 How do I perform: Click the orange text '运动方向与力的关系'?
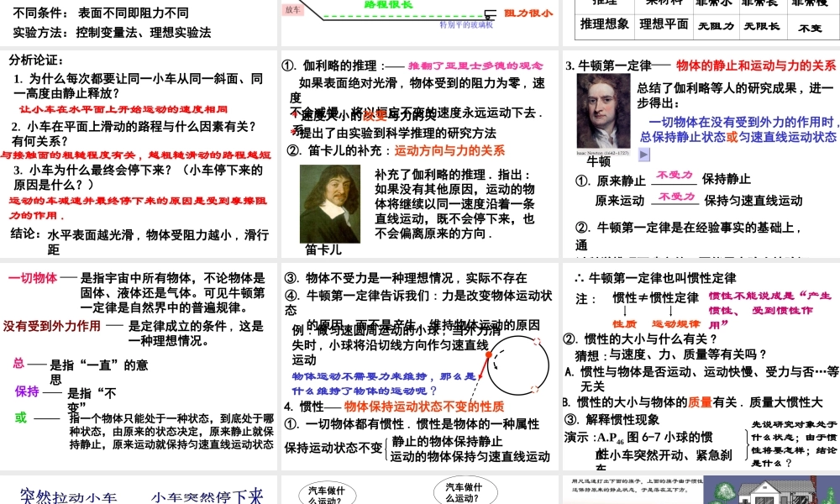[449, 150]
